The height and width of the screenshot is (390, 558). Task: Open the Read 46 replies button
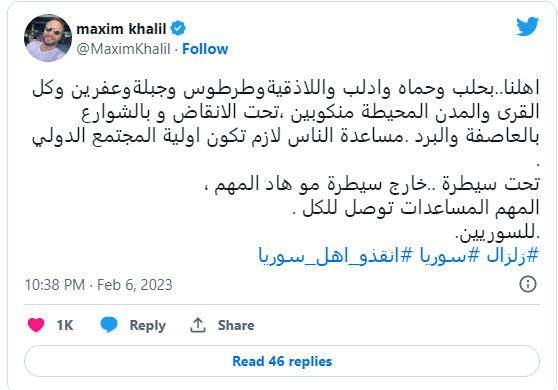282,361
